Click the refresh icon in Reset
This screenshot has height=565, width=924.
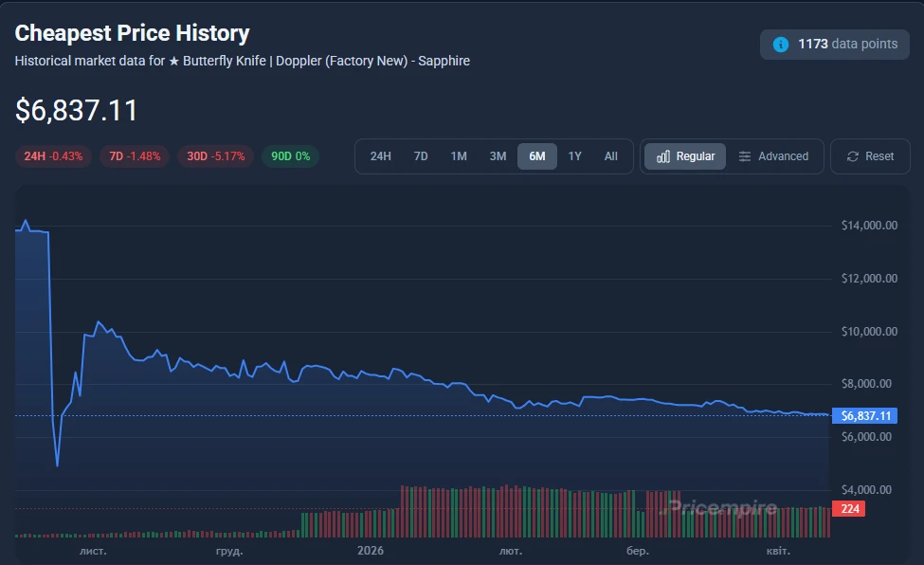pos(853,156)
